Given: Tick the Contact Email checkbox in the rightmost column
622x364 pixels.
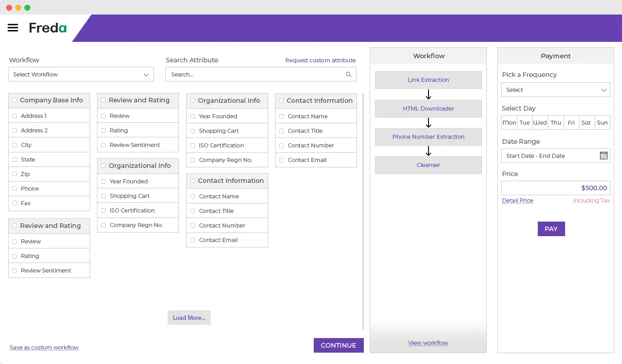Looking at the screenshot, I should pyautogui.click(x=281, y=160).
